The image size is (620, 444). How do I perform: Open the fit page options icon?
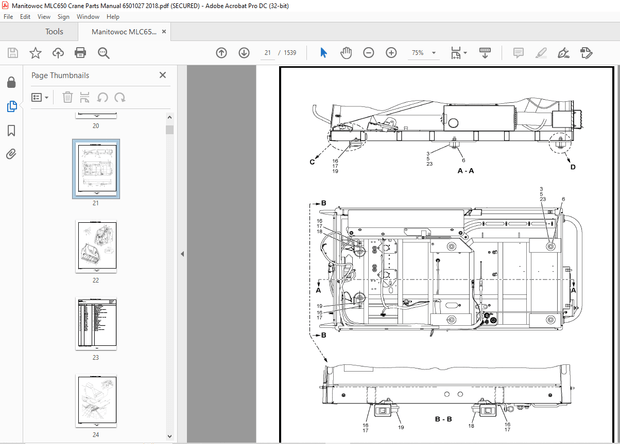click(x=456, y=53)
